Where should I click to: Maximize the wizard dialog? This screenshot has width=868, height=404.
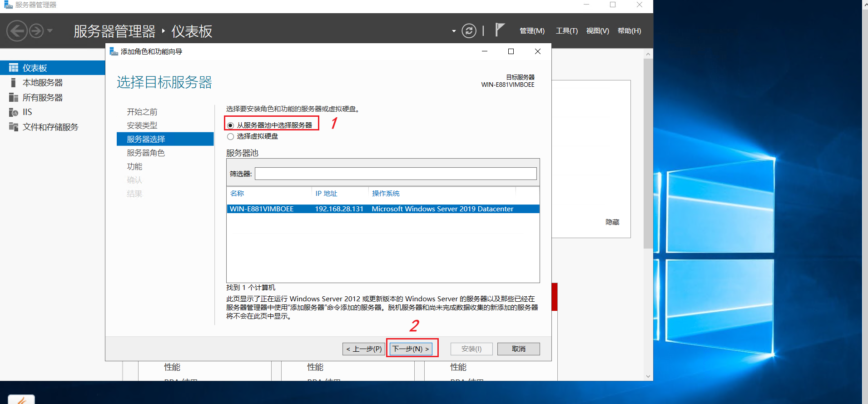(x=511, y=51)
